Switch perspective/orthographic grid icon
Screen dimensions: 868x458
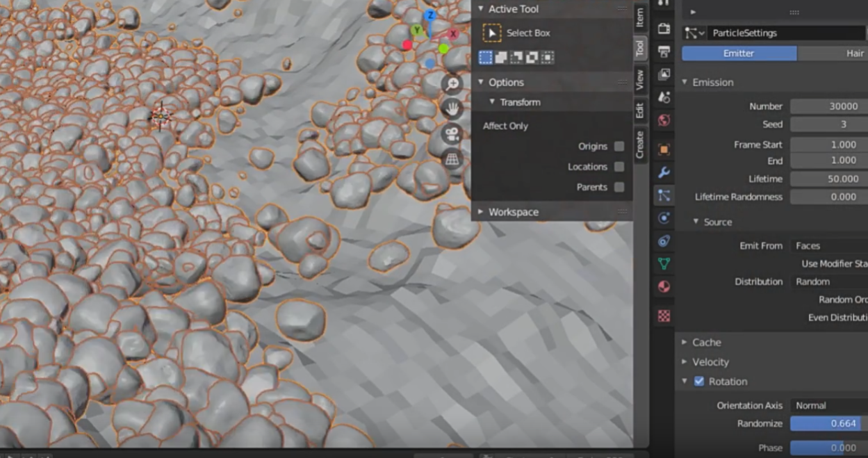point(452,159)
